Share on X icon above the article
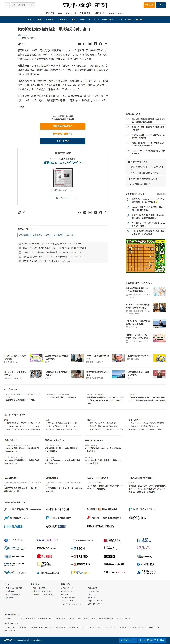This screenshot has height=644, width=170. (95, 44)
